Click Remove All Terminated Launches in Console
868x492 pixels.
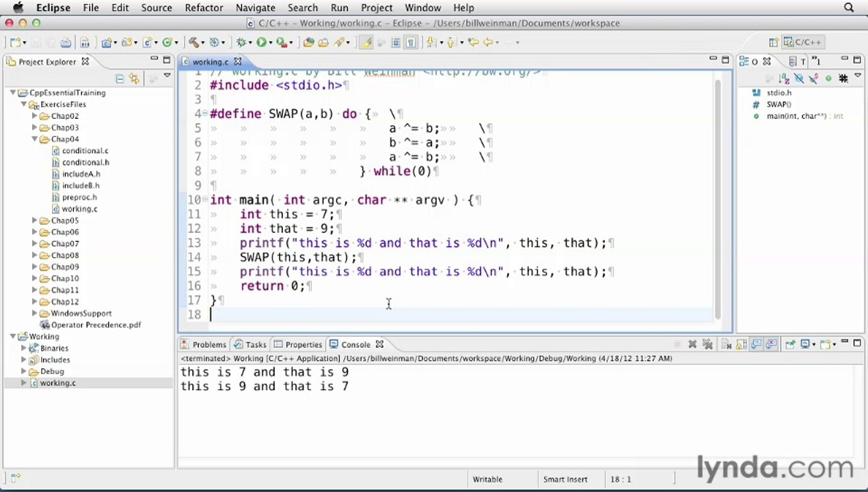pyautogui.click(x=707, y=344)
